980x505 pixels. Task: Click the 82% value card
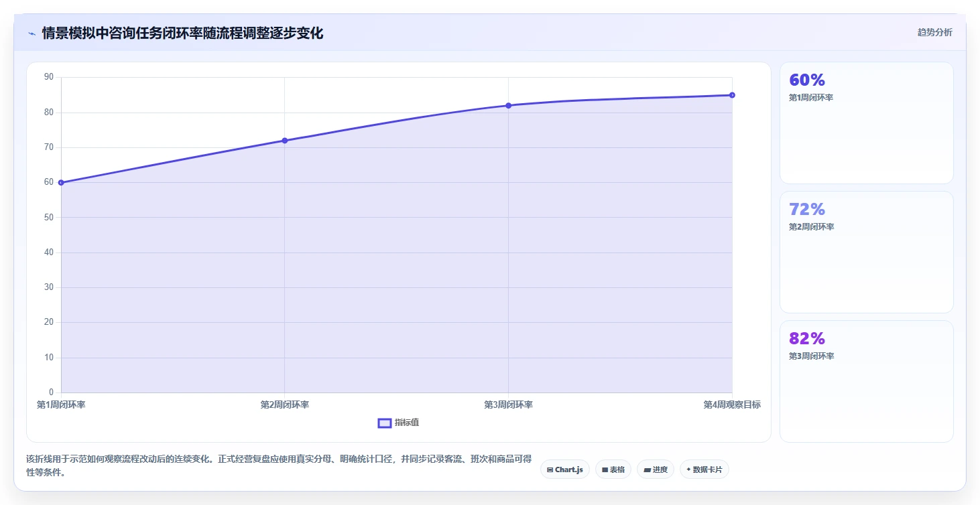866,382
